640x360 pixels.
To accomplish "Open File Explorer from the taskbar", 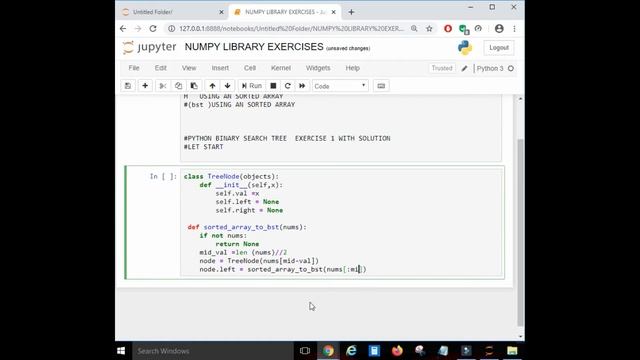I will 512,351.
